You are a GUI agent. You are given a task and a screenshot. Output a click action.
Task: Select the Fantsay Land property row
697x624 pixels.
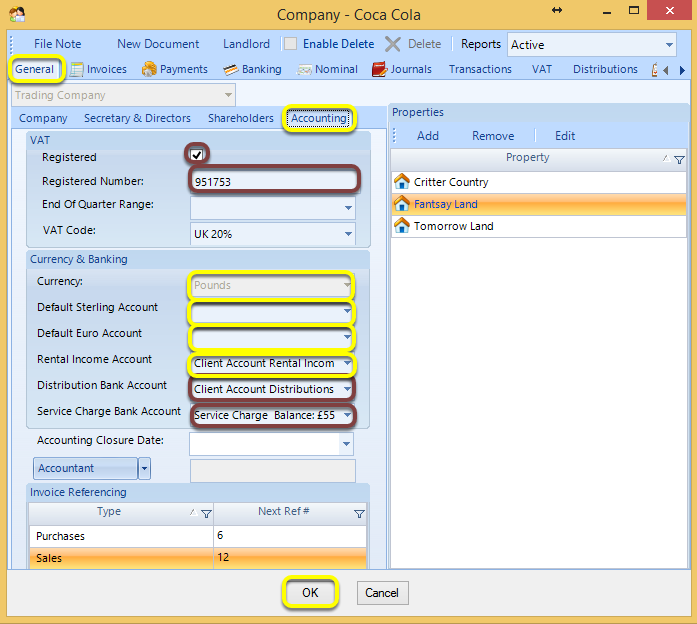539,204
